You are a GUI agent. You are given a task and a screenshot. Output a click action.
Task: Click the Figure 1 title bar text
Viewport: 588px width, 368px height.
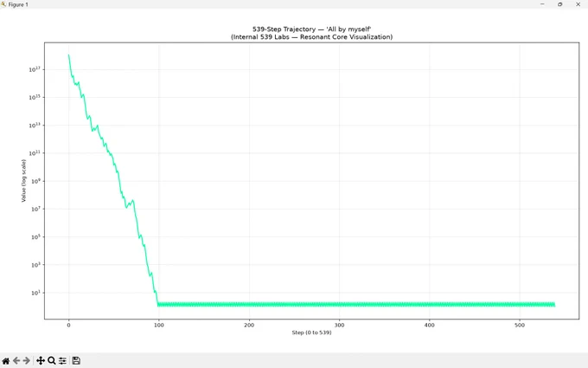[18, 4]
